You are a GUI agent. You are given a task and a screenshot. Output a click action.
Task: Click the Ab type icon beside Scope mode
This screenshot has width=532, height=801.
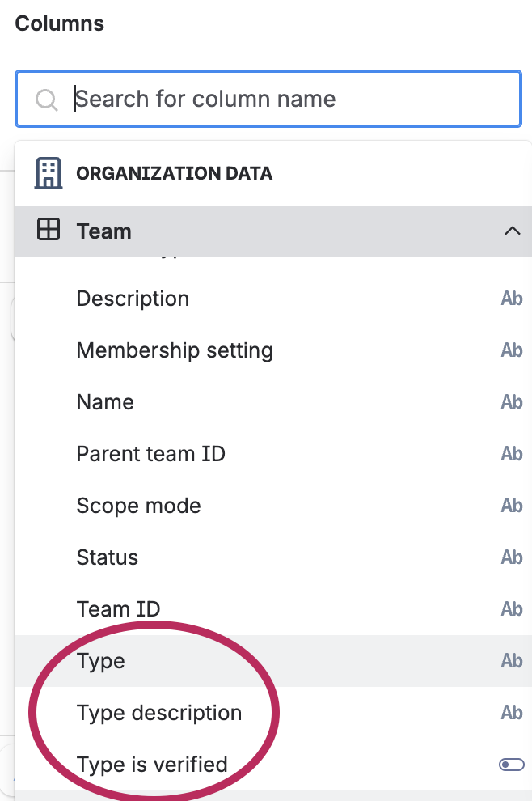512,505
